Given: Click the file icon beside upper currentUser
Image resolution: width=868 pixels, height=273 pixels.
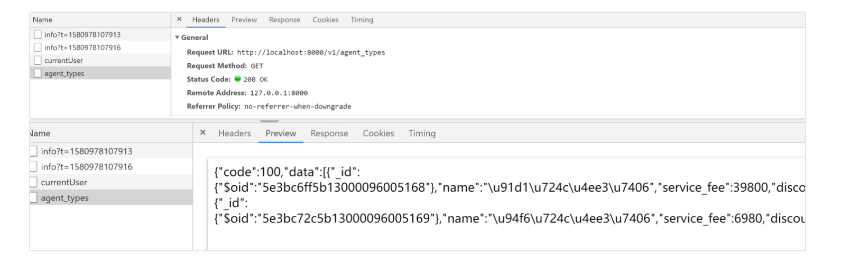Looking at the screenshot, I should [x=38, y=60].
